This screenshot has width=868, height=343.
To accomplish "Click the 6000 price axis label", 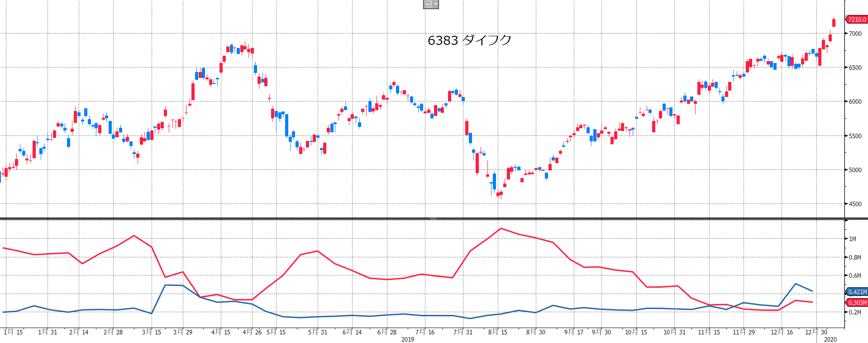I will (x=855, y=101).
